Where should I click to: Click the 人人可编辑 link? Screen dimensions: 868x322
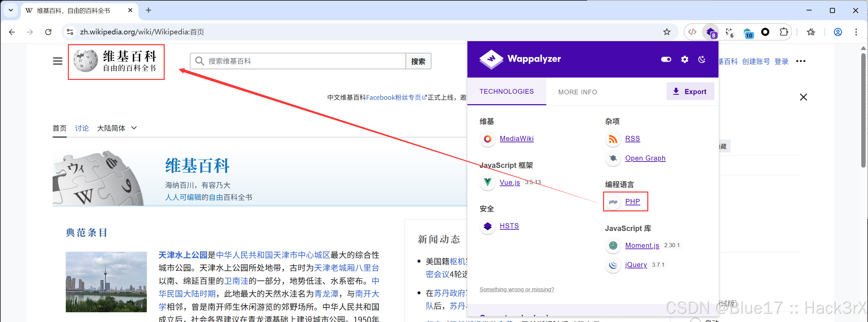coord(183,197)
